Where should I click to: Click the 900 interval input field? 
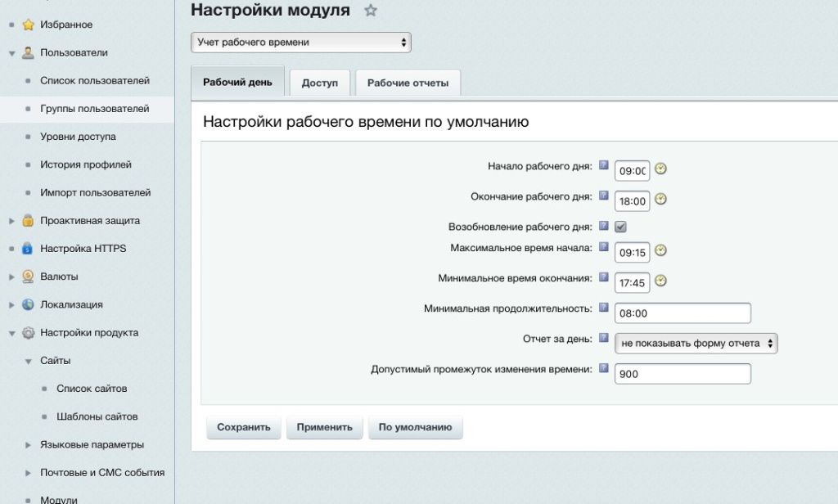683,373
